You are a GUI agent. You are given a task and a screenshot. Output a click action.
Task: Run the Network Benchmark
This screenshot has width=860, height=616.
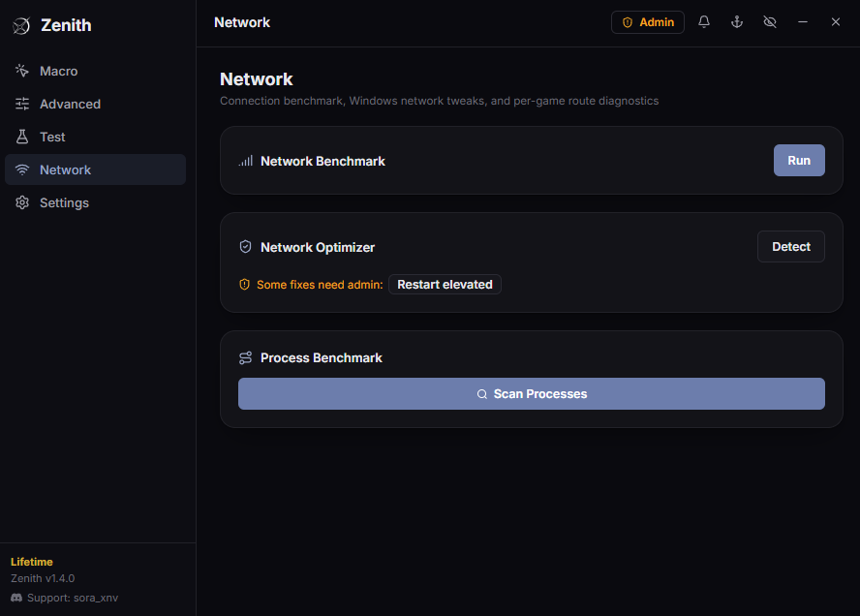tap(799, 160)
